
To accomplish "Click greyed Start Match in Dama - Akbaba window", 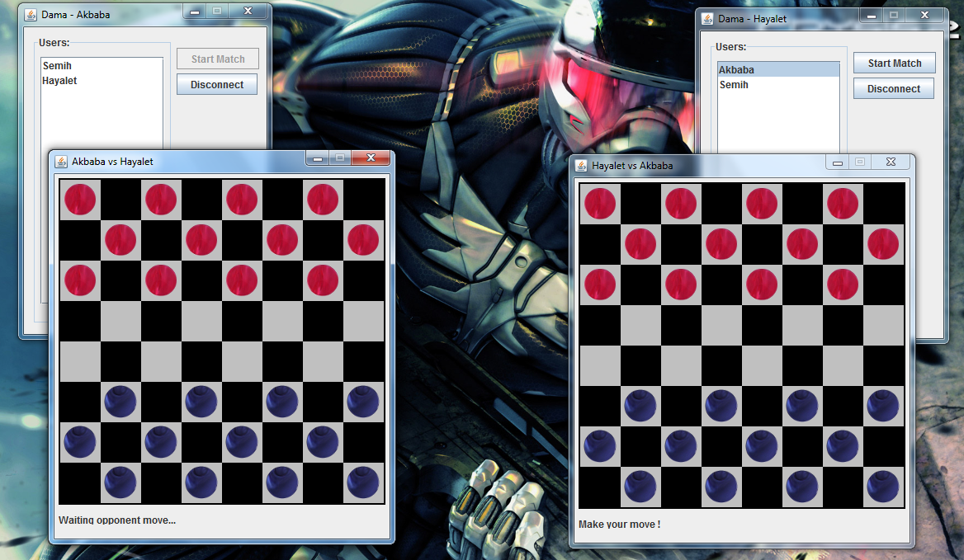I will [x=217, y=59].
